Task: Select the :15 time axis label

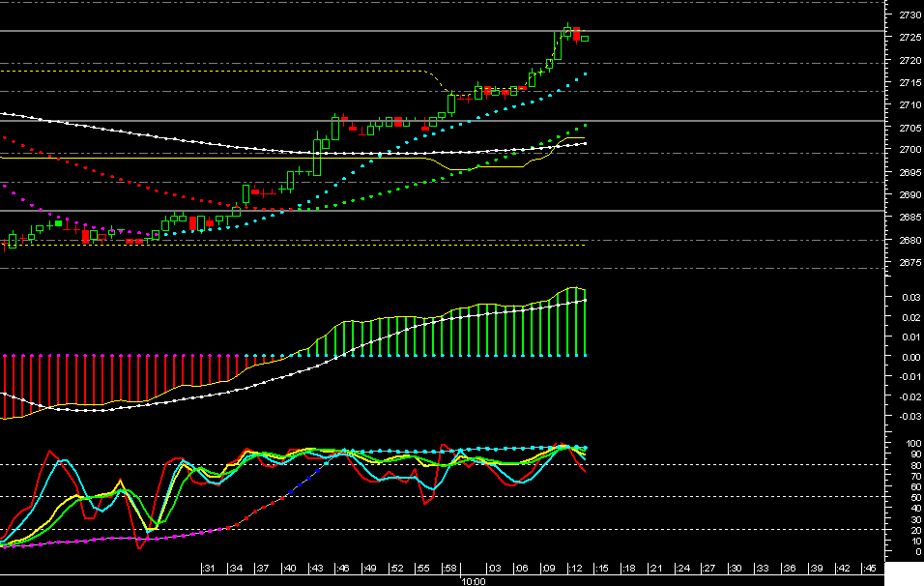Action: pyautogui.click(x=602, y=569)
